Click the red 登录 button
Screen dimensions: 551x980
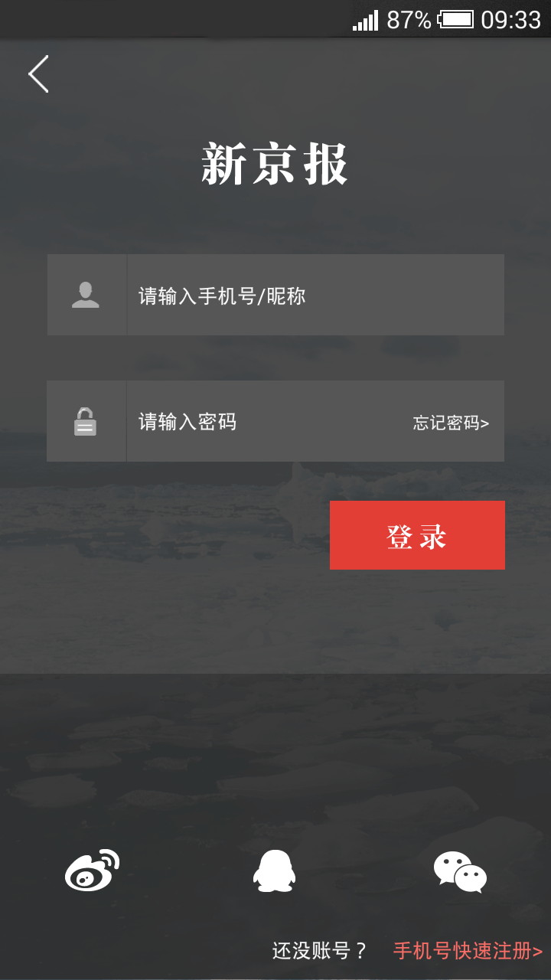pos(417,535)
